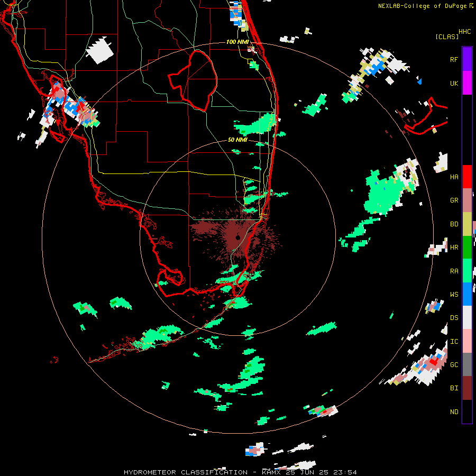476x476 pixels.
Task: Click the "BI" legend label
Action: [454, 388]
